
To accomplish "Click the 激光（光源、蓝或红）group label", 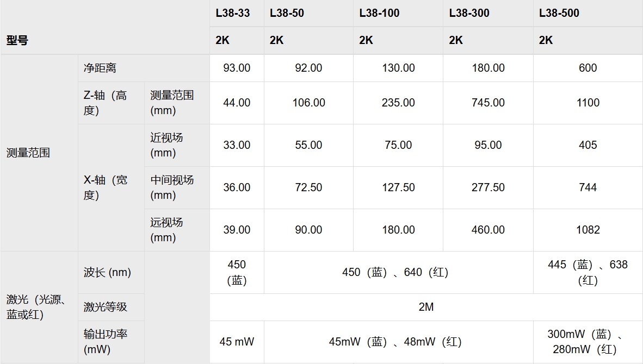I will point(36,307).
